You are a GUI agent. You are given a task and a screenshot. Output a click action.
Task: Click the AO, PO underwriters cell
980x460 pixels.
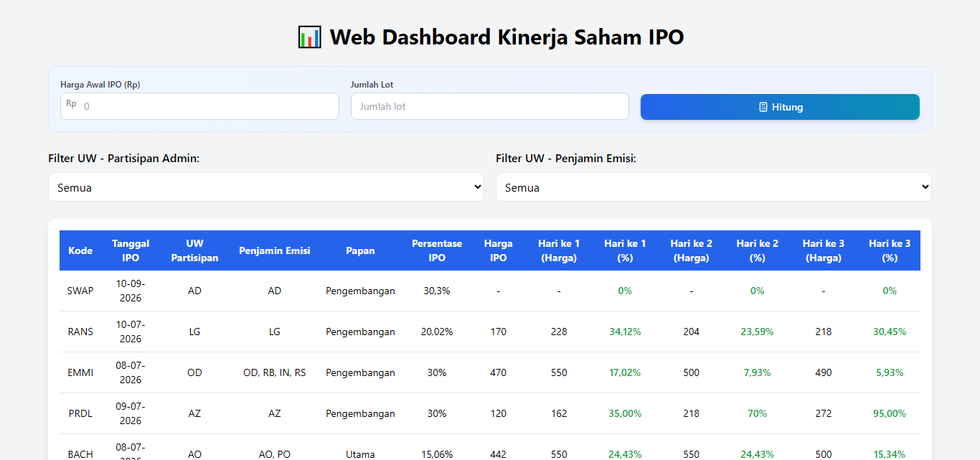tap(275, 454)
